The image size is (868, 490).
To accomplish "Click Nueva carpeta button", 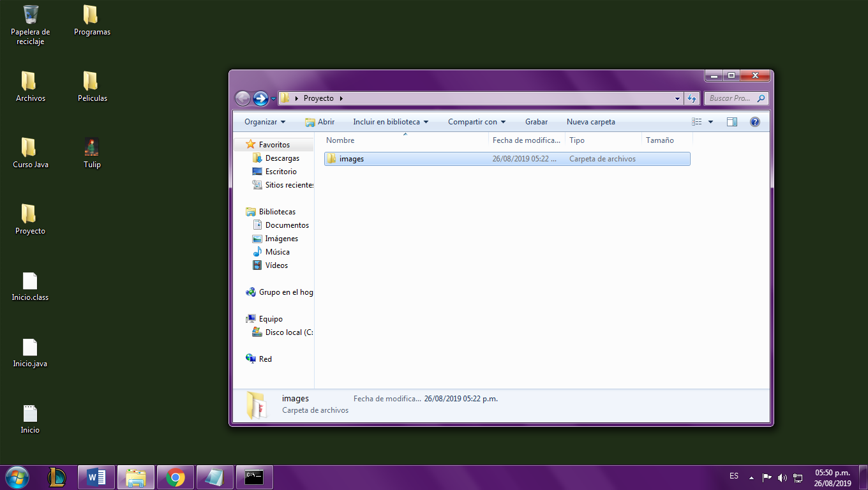I will coord(591,122).
